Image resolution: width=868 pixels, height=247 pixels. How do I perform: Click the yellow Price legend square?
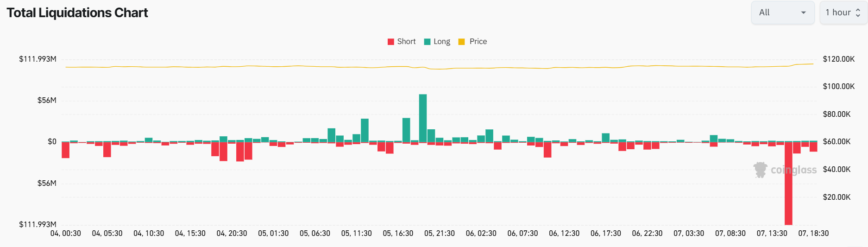461,42
